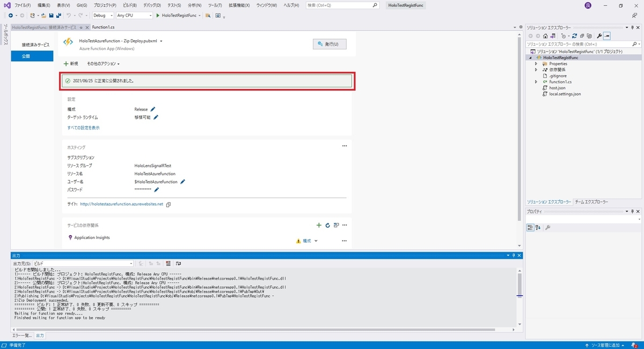Viewport: 644px width, 349px height.
Task: Click the Save All toolbar icon
Action: tap(58, 16)
